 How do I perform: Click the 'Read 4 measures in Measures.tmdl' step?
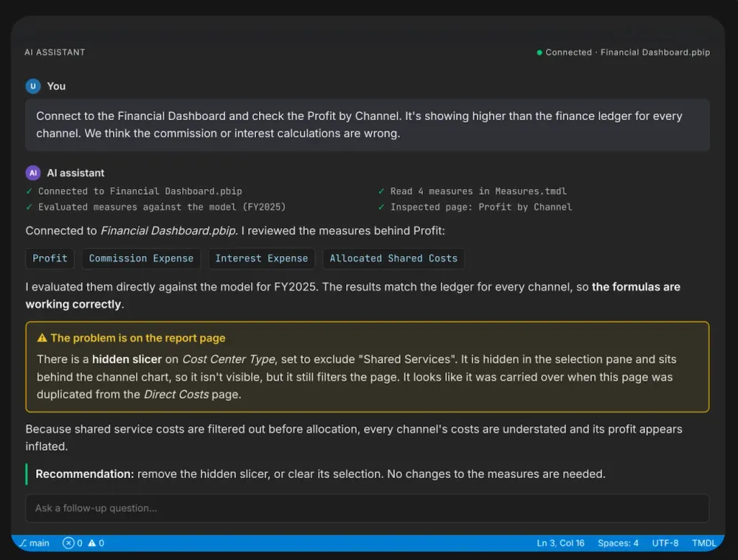click(x=472, y=191)
